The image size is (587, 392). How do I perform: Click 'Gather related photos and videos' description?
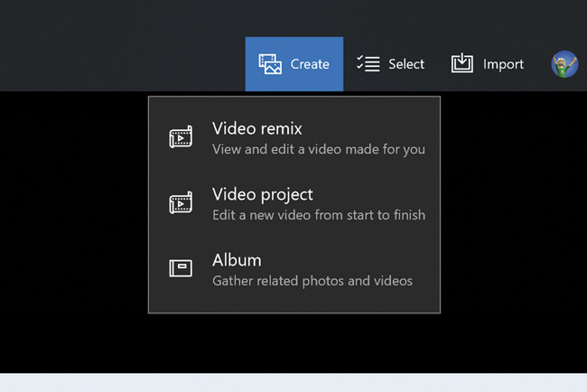312,281
